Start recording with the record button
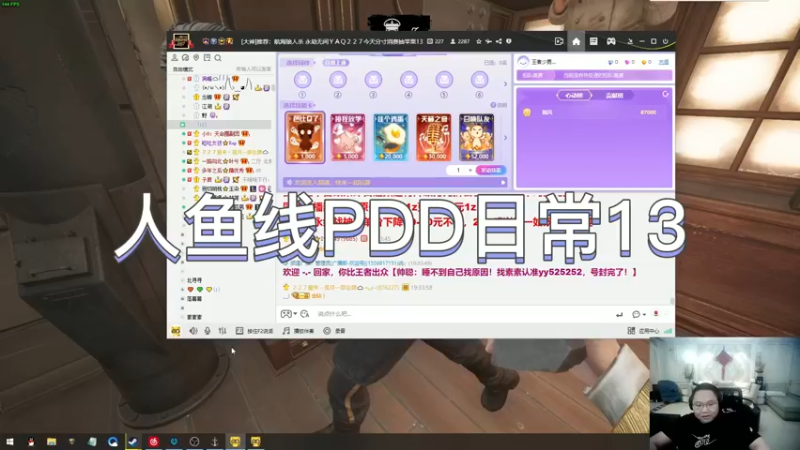Image resolution: width=800 pixels, height=450 pixels. pos(334,331)
